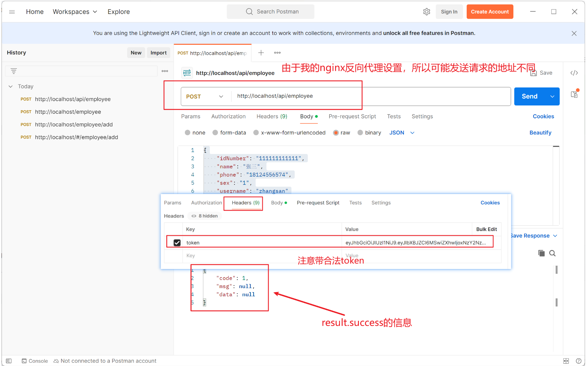
Task: Expand the Workspaces dropdown
Action: 75,12
